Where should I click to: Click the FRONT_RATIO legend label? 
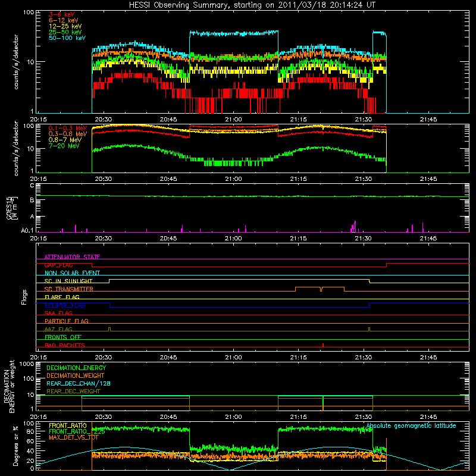[68, 425]
